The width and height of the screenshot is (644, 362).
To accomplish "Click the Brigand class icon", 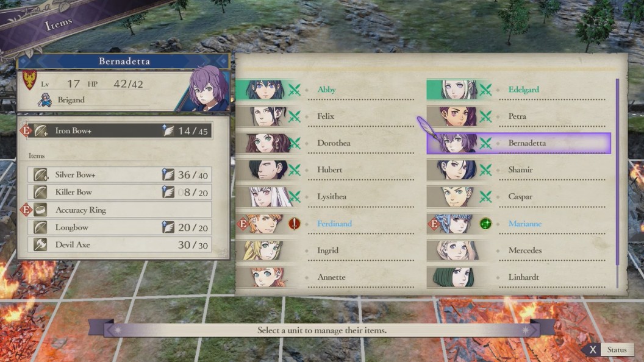I will pyautogui.click(x=45, y=100).
